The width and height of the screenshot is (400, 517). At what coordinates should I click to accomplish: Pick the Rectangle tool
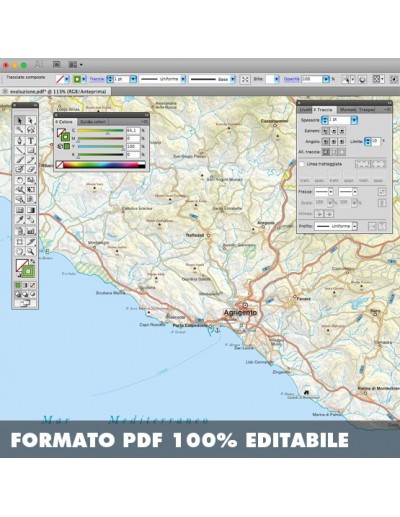pos(31,150)
